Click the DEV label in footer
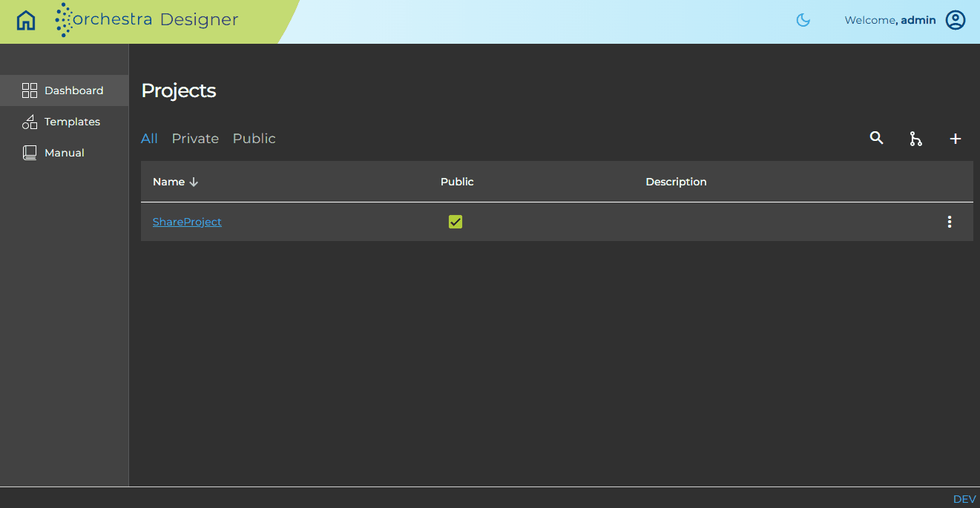The height and width of the screenshot is (508, 980). [x=964, y=499]
